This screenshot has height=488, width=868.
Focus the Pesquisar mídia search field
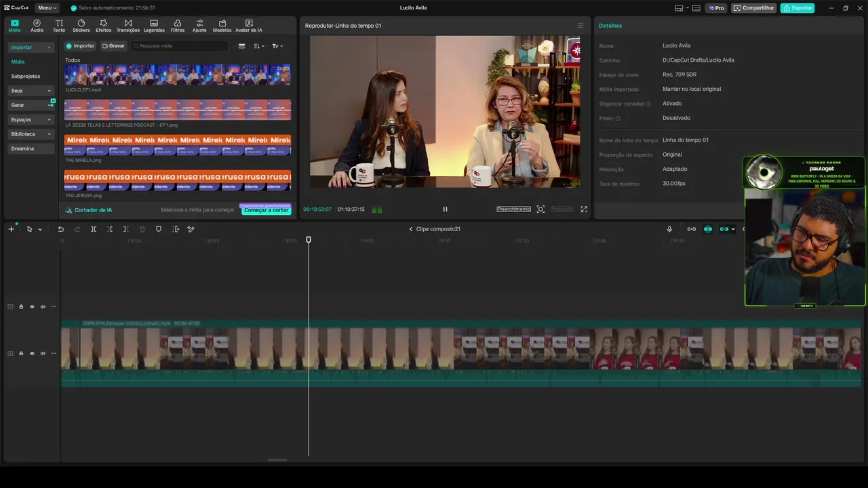click(x=180, y=46)
